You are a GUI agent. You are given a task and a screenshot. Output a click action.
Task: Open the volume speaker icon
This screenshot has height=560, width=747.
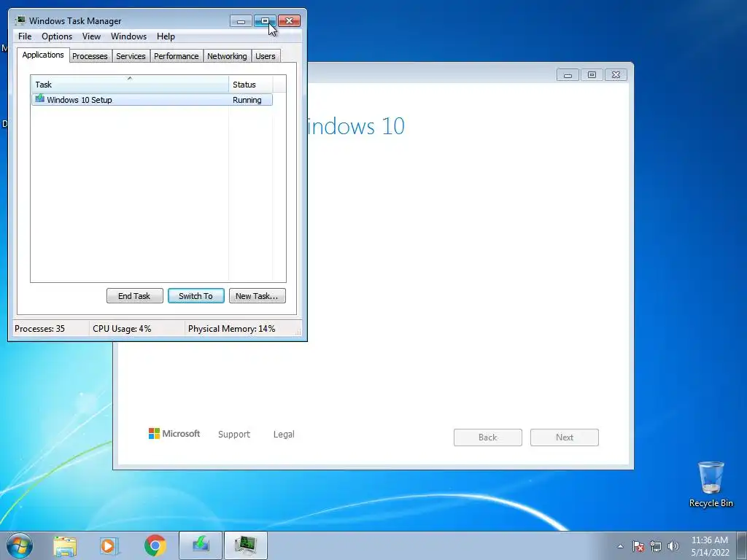673,546
